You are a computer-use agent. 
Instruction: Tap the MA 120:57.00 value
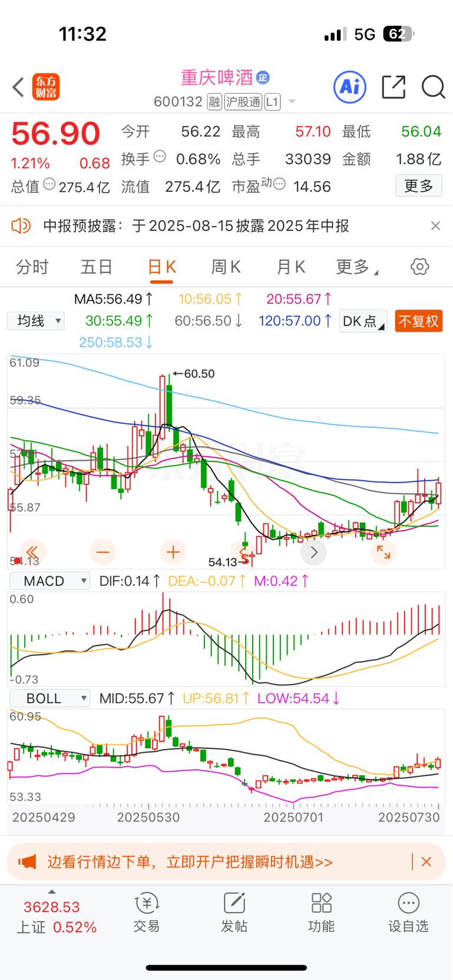click(x=295, y=321)
